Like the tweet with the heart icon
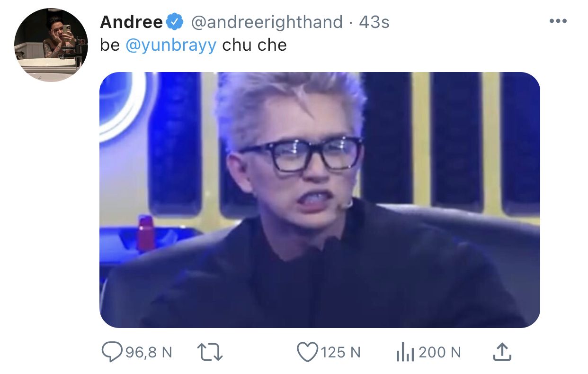Image resolution: width=588 pixels, height=374 pixels. [307, 352]
